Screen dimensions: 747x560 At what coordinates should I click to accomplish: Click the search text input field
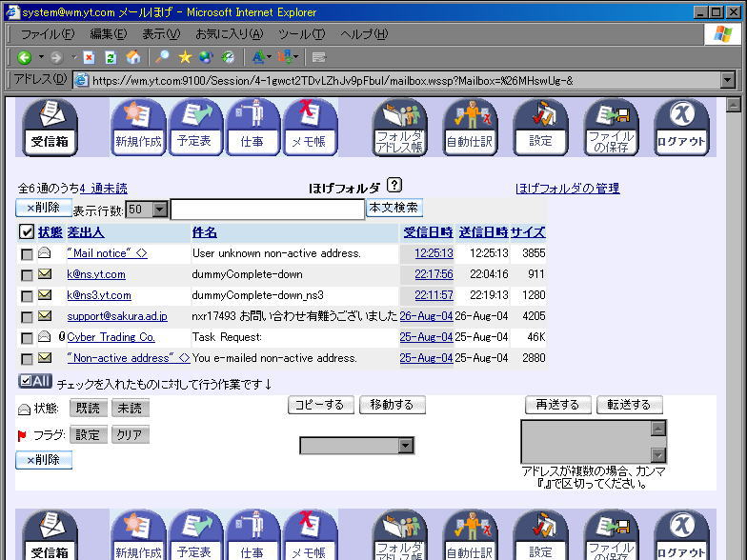267,209
